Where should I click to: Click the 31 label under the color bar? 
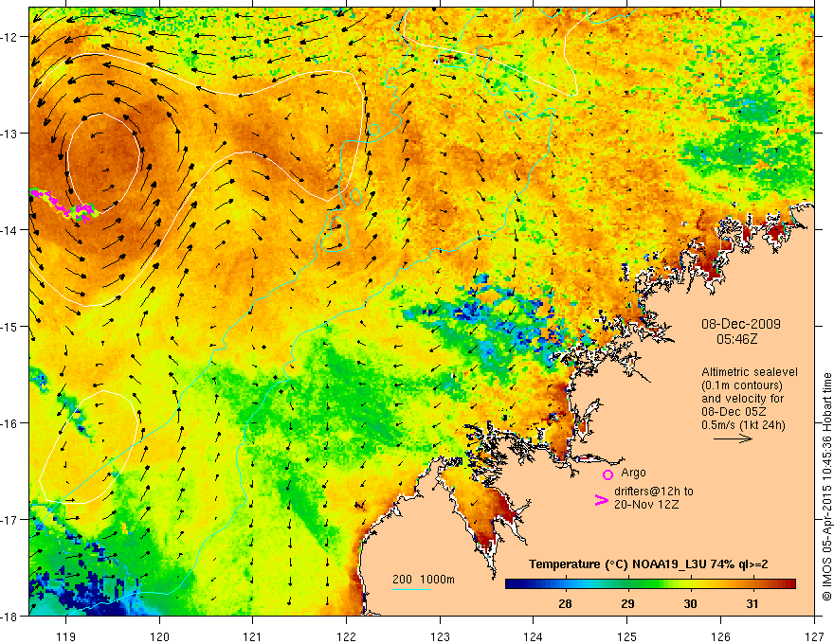point(752,603)
